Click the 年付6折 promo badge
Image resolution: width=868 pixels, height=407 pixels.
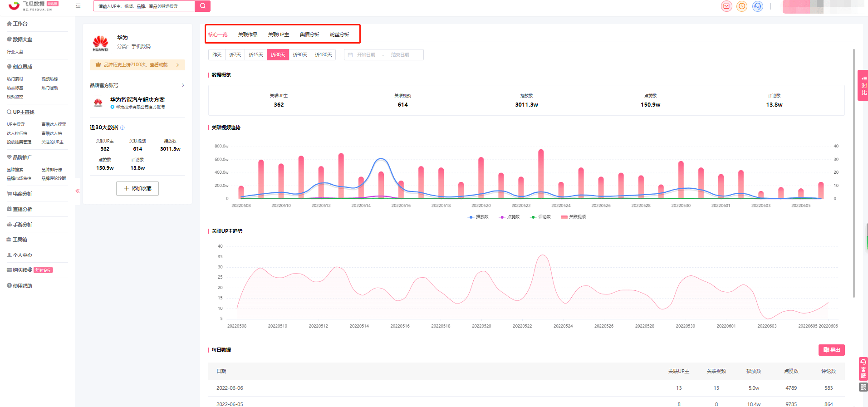point(44,270)
